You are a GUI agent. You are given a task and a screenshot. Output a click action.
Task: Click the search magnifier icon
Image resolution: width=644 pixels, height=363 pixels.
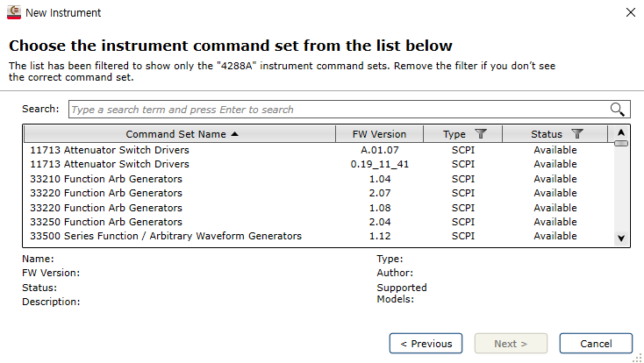(x=619, y=110)
